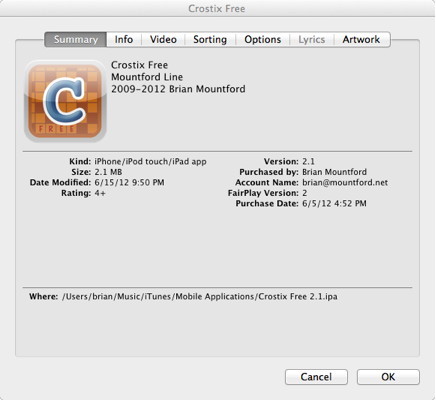Open the Artwork tab

[x=361, y=39]
